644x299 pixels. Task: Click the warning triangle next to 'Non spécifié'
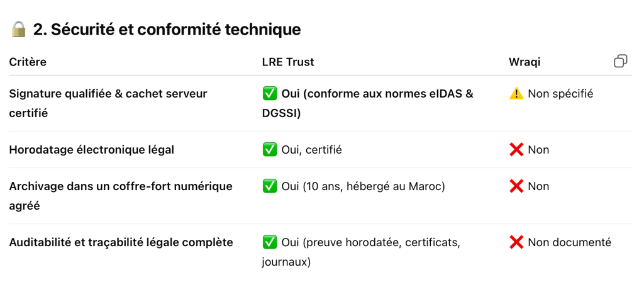pyautogui.click(x=516, y=94)
